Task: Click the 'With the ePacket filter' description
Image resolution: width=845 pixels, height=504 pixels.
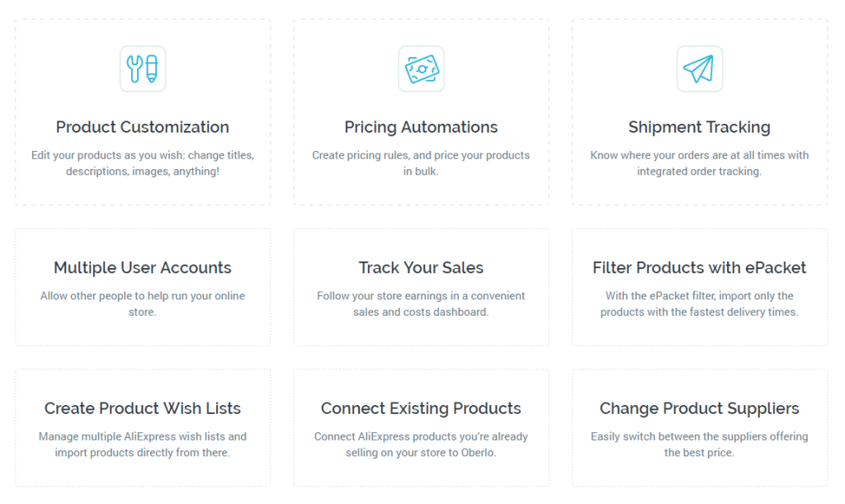Action: [x=700, y=304]
